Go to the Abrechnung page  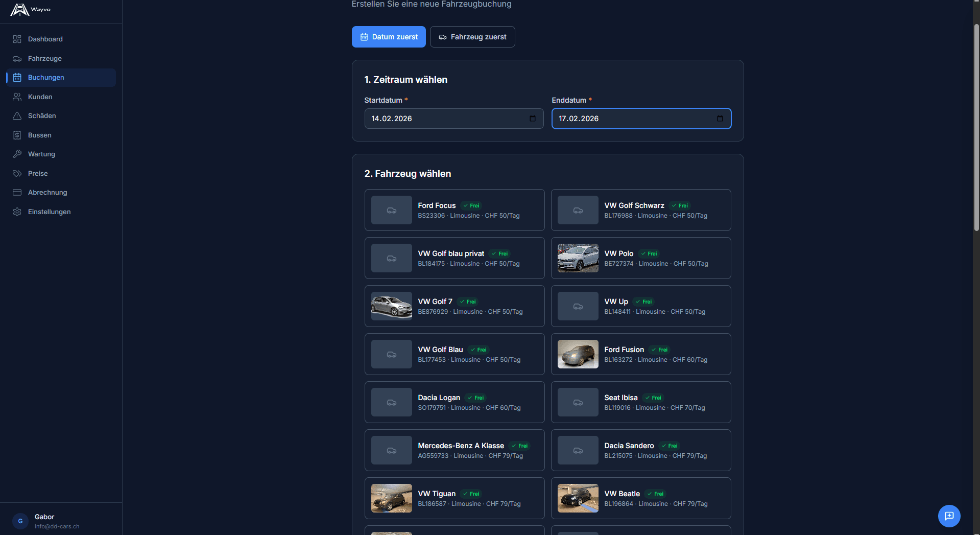pos(47,193)
